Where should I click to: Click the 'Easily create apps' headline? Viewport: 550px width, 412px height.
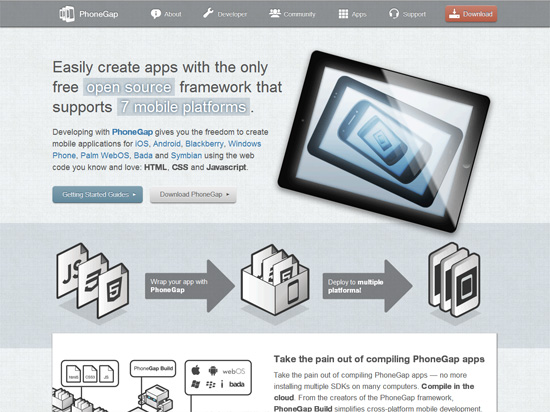[x=167, y=87]
